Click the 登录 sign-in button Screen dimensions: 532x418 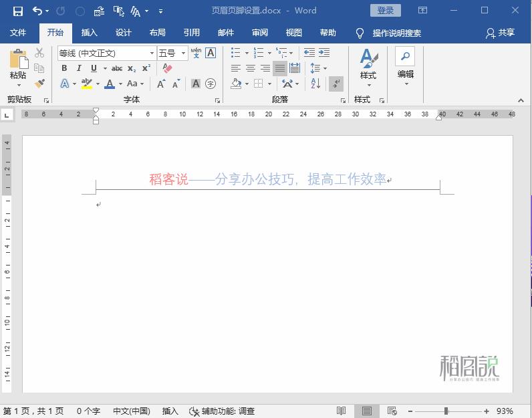[x=386, y=11]
